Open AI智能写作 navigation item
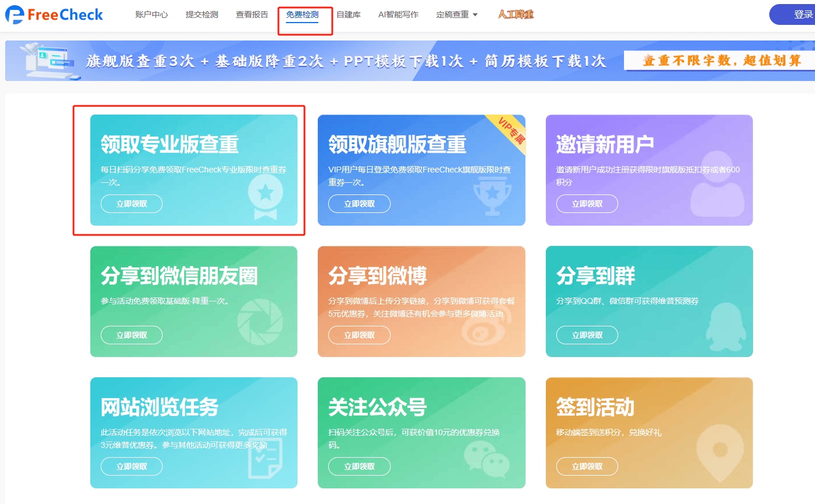The height and width of the screenshot is (504, 815). click(398, 14)
